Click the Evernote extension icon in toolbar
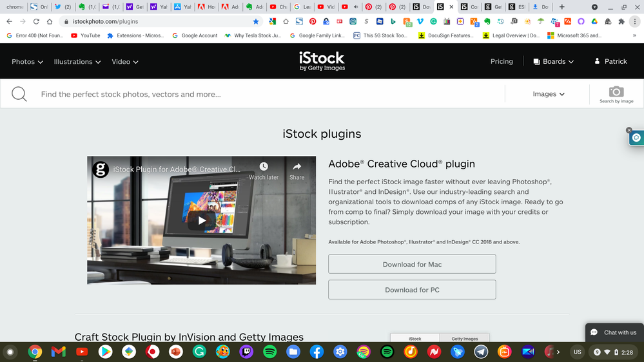The image size is (644, 362). click(x=487, y=21)
